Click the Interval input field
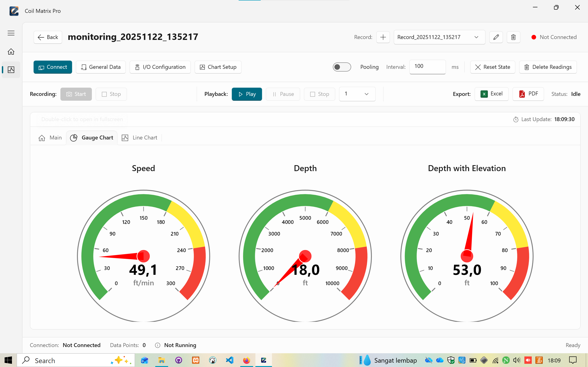The height and width of the screenshot is (367, 588). pyautogui.click(x=427, y=67)
